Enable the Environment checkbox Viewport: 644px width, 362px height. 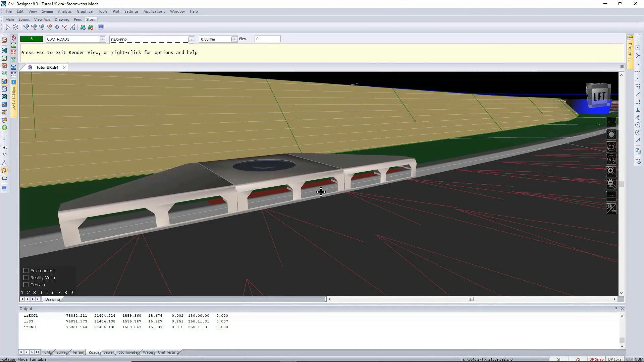click(26, 270)
